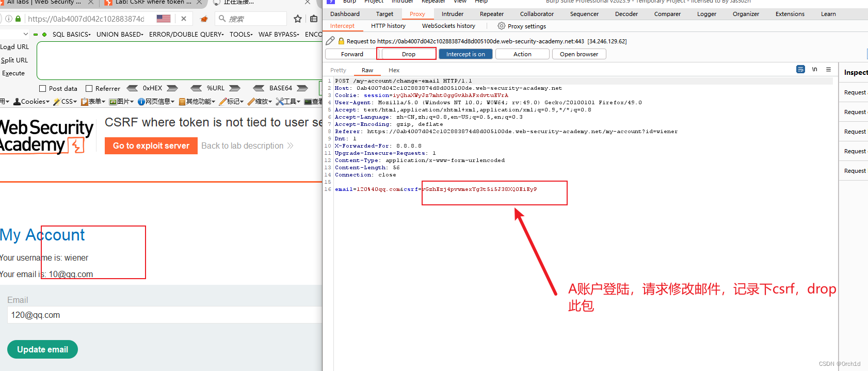The height and width of the screenshot is (371, 868).
Task: Toggle the \n non-printable characters icon
Action: point(814,69)
